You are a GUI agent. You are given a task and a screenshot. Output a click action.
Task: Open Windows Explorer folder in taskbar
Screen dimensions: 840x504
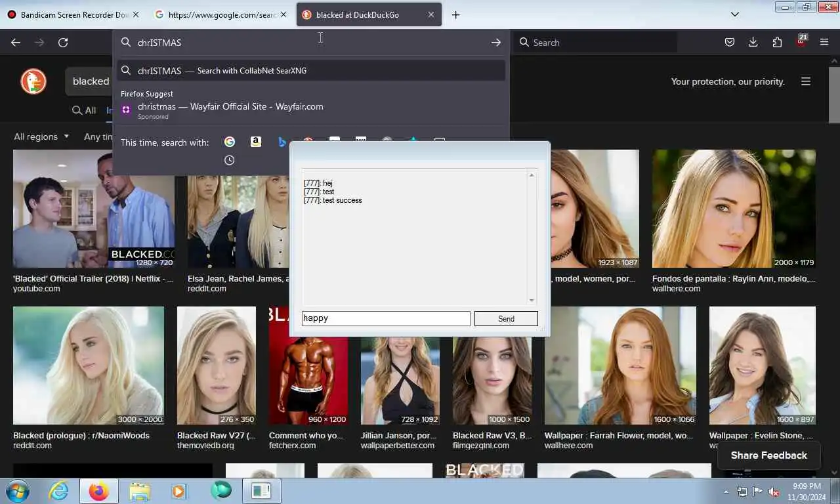140,491
